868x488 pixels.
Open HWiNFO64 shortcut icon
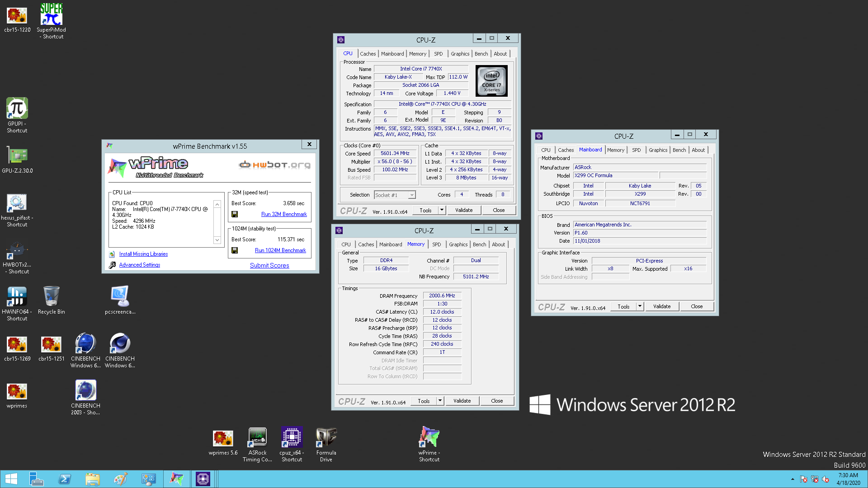click(x=17, y=304)
